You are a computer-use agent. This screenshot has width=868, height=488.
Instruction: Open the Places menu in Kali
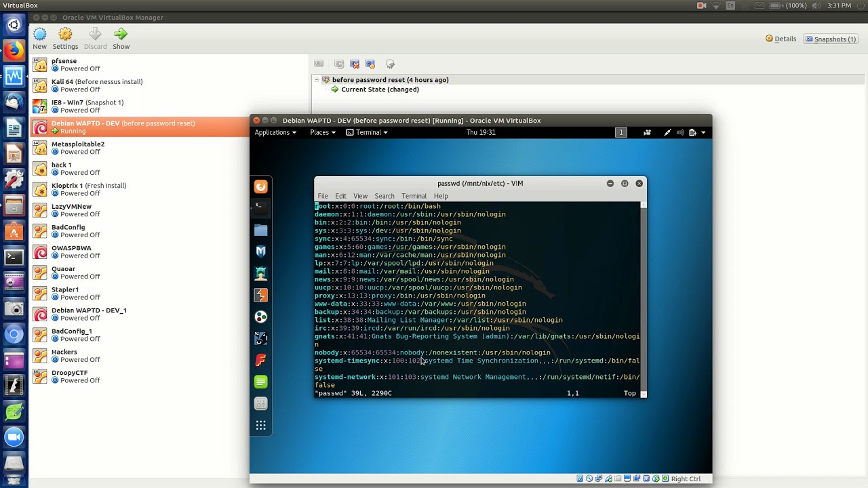(x=323, y=132)
